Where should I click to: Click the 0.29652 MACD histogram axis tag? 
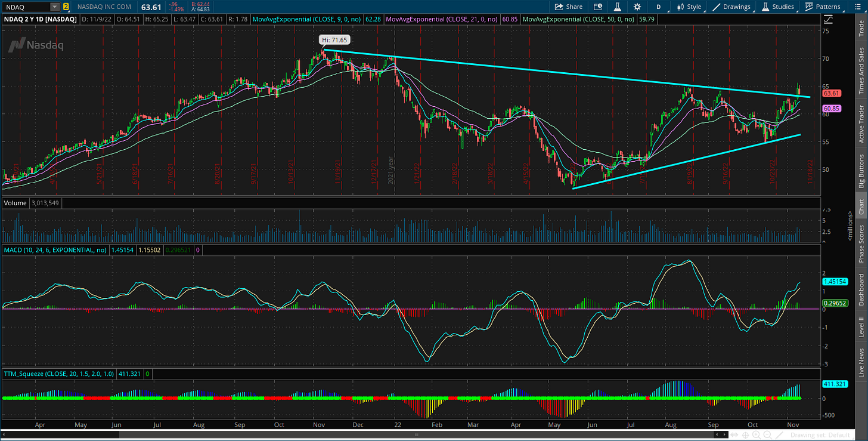(835, 303)
